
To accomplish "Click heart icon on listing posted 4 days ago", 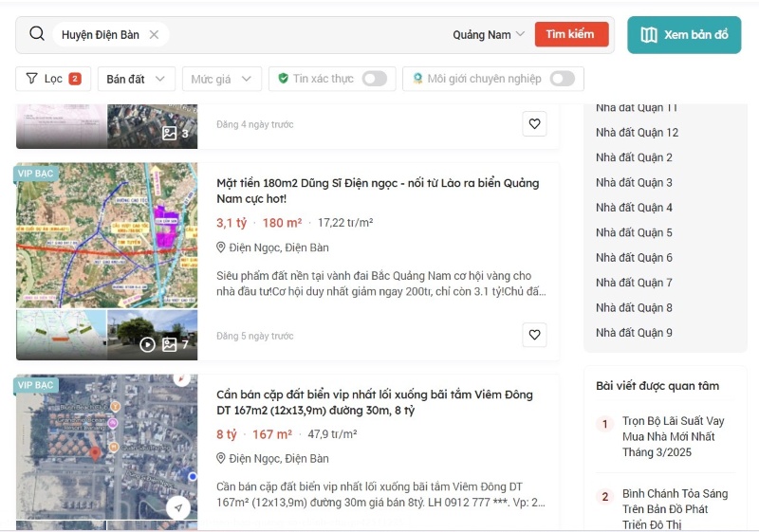I will coord(534,124).
